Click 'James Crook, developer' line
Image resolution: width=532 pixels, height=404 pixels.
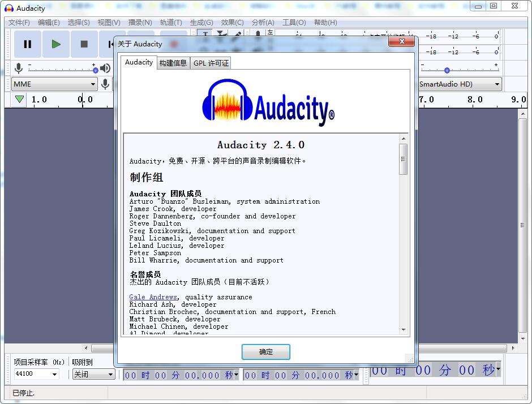(x=173, y=209)
